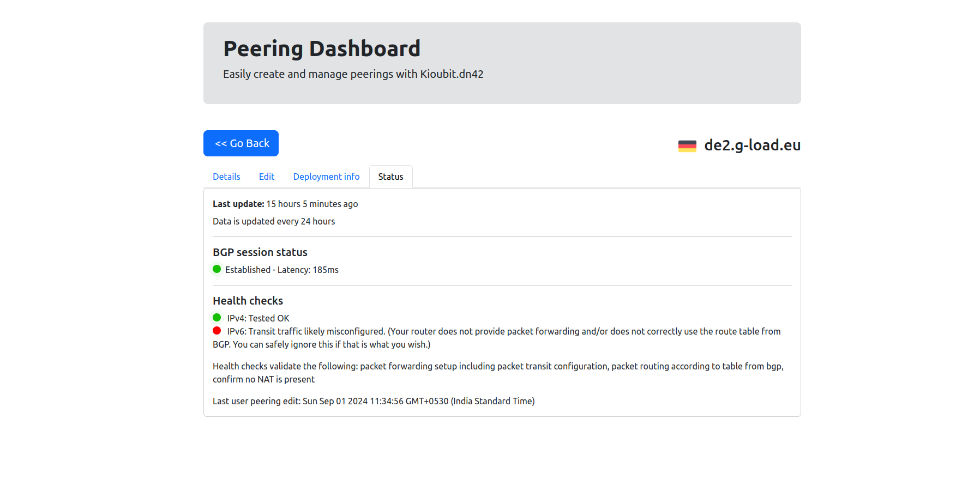Viewport: 980px width, 504px height.
Task: Click the BGP session status heading
Action: [260, 252]
